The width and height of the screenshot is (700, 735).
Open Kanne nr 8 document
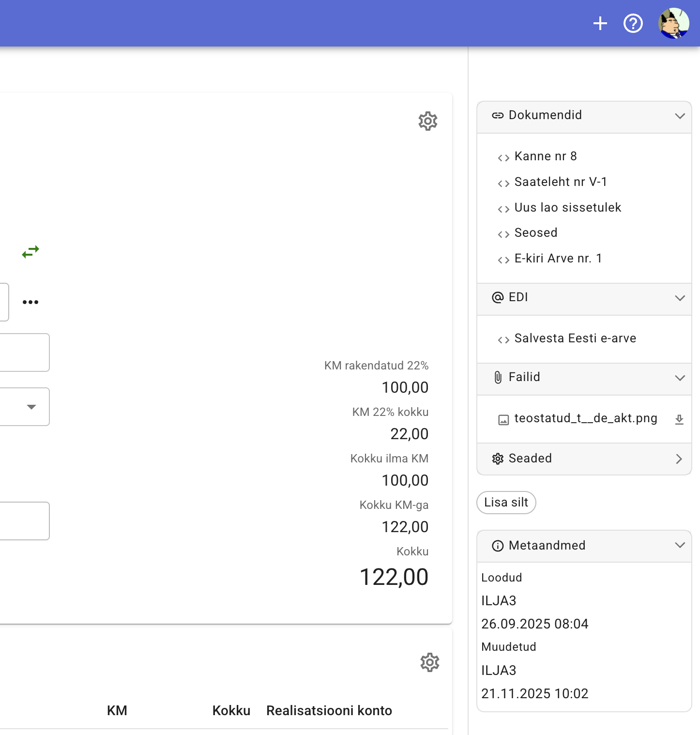545,156
